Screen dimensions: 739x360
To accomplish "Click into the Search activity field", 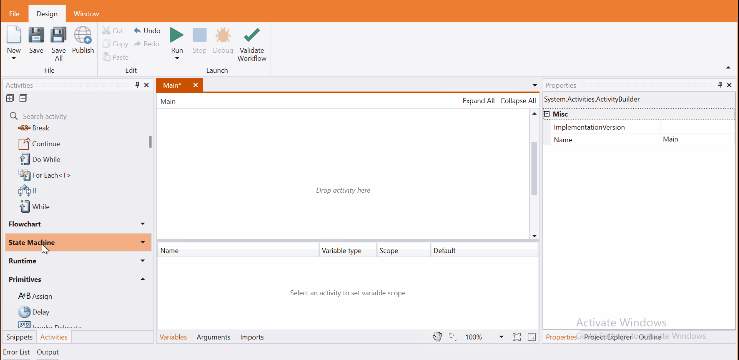I will [78, 116].
